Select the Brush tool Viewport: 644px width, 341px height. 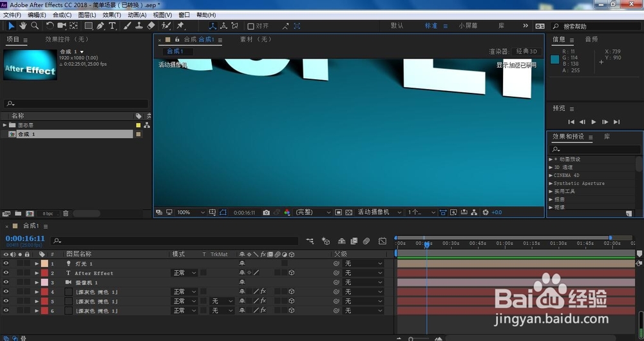coord(128,26)
